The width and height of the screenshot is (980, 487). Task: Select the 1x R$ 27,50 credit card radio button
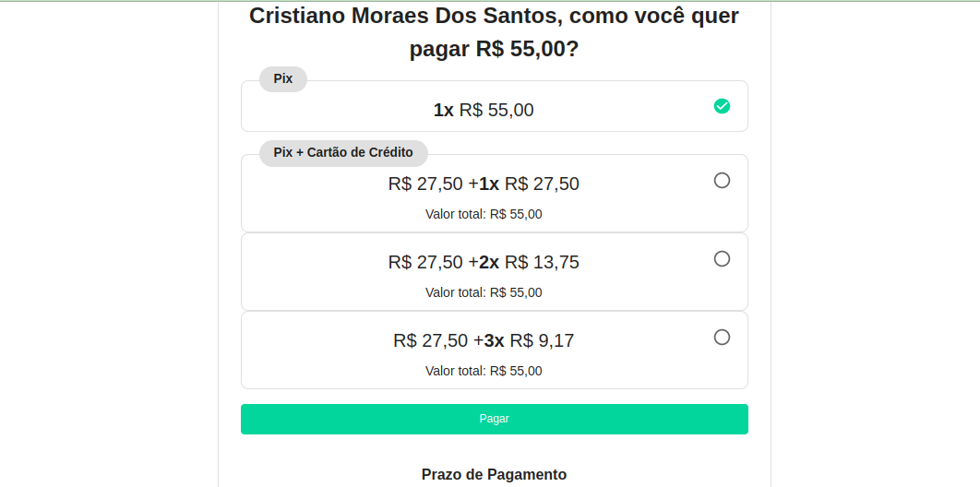pyautogui.click(x=722, y=181)
